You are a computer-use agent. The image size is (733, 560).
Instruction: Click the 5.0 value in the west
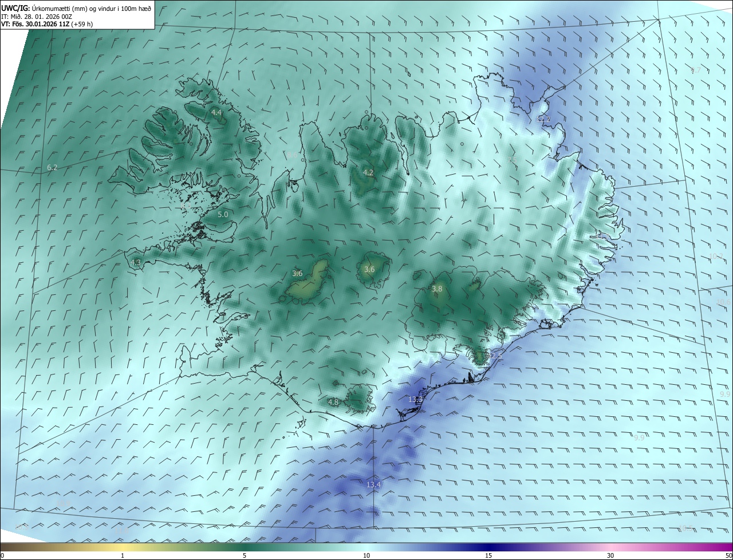click(223, 215)
